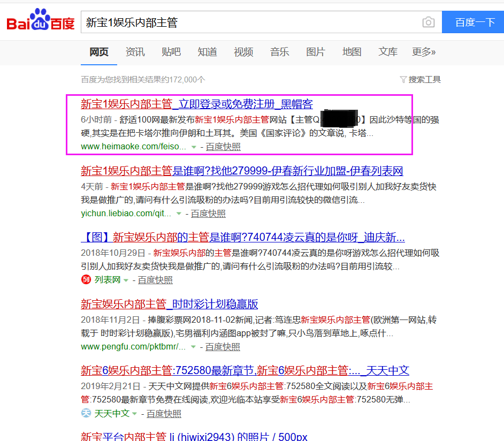504x441 pixels.
Task: Expand dropdown arrow next to 天天中文
Action: tap(134, 414)
